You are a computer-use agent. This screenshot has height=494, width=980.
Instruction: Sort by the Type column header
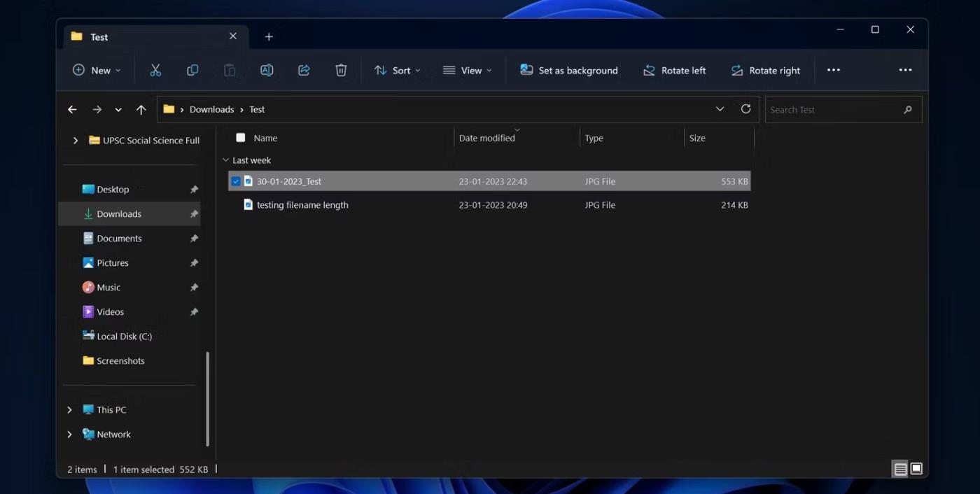[594, 138]
